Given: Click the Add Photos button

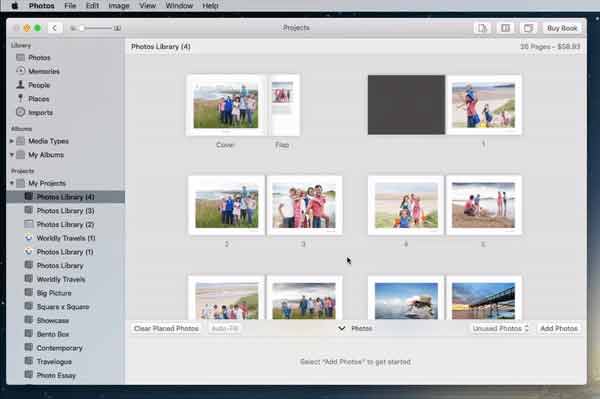Looking at the screenshot, I should [559, 329].
